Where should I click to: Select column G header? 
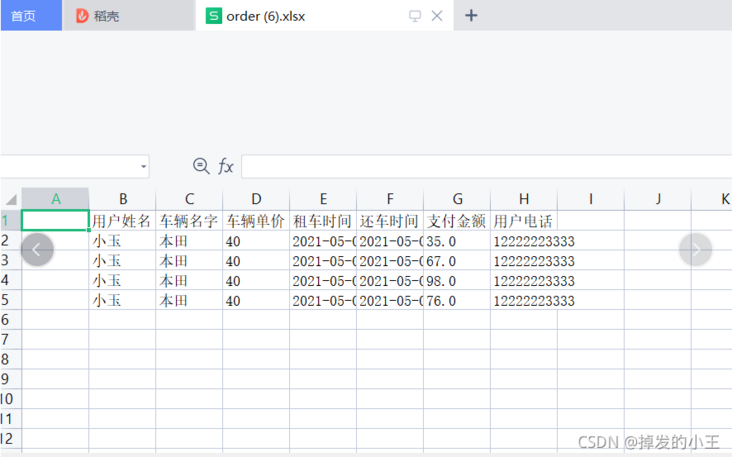pyautogui.click(x=457, y=199)
